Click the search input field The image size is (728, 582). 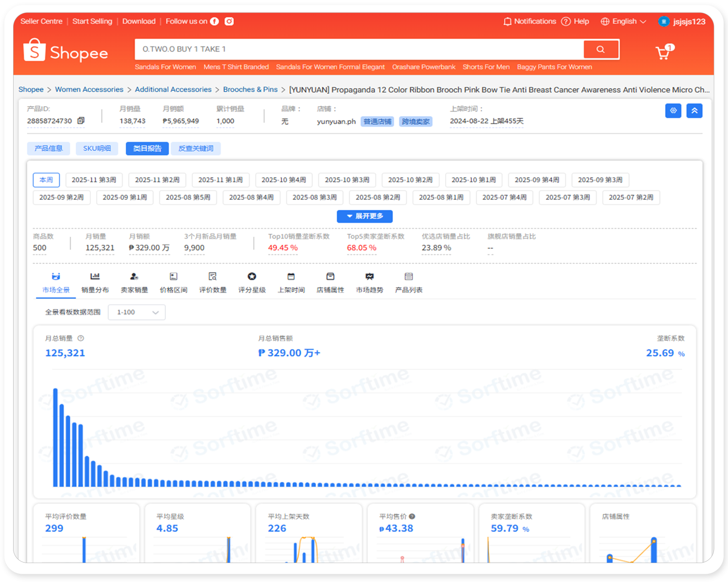[x=359, y=49]
